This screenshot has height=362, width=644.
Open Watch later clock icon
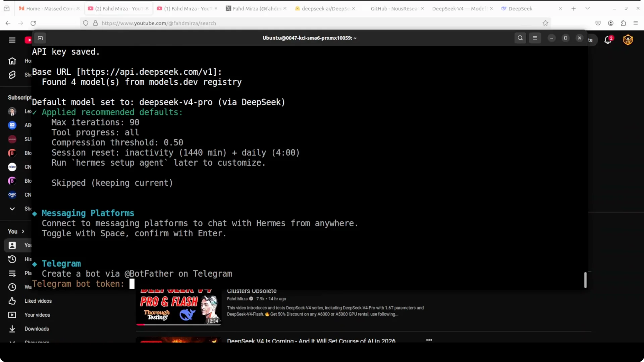point(12,287)
